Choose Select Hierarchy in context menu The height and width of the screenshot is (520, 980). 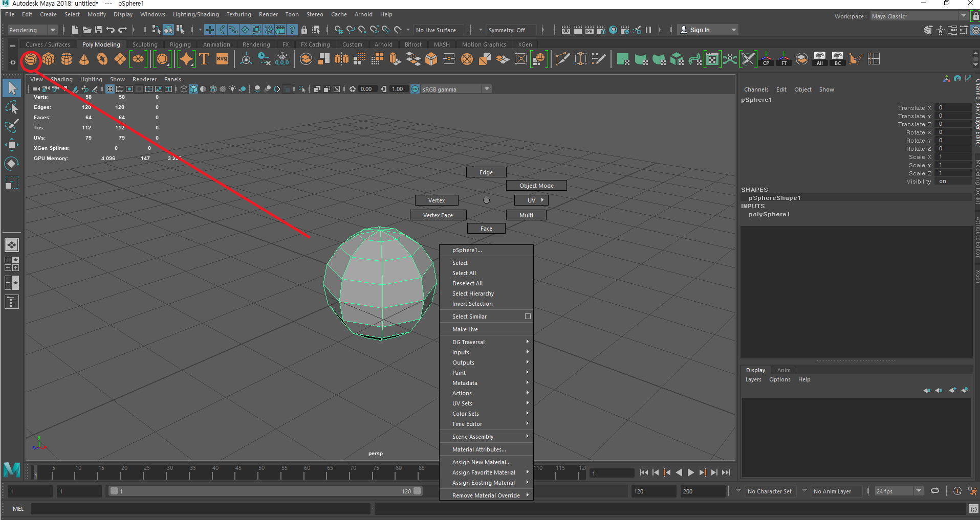[486, 293]
